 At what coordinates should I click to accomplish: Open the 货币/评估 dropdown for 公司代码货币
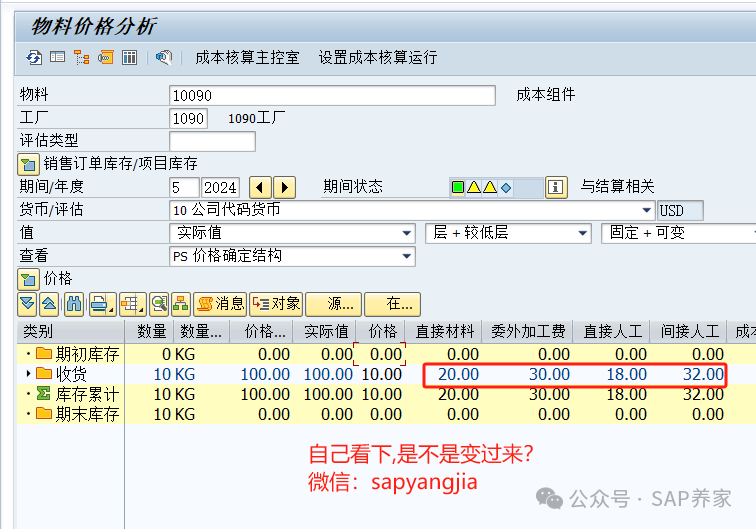pyautogui.click(x=647, y=210)
